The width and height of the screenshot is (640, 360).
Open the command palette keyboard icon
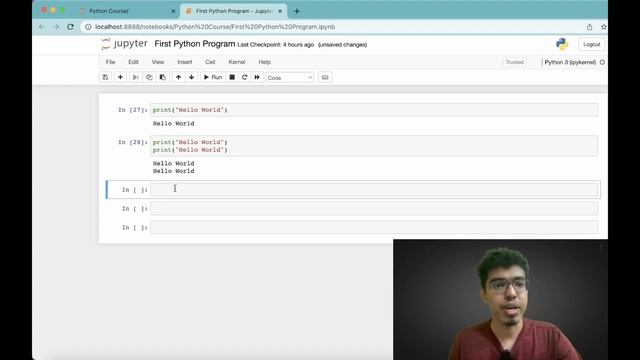tap(325, 77)
